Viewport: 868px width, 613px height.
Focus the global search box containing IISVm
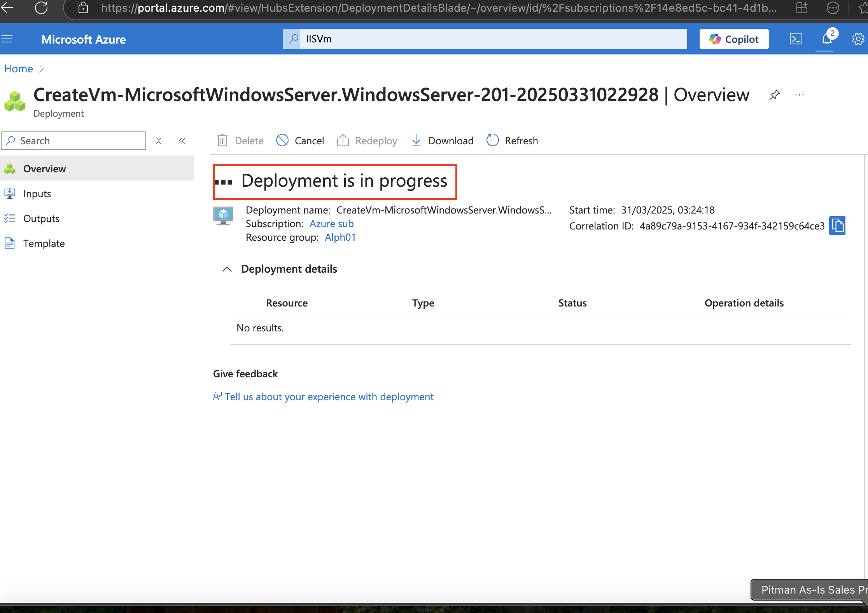click(485, 39)
